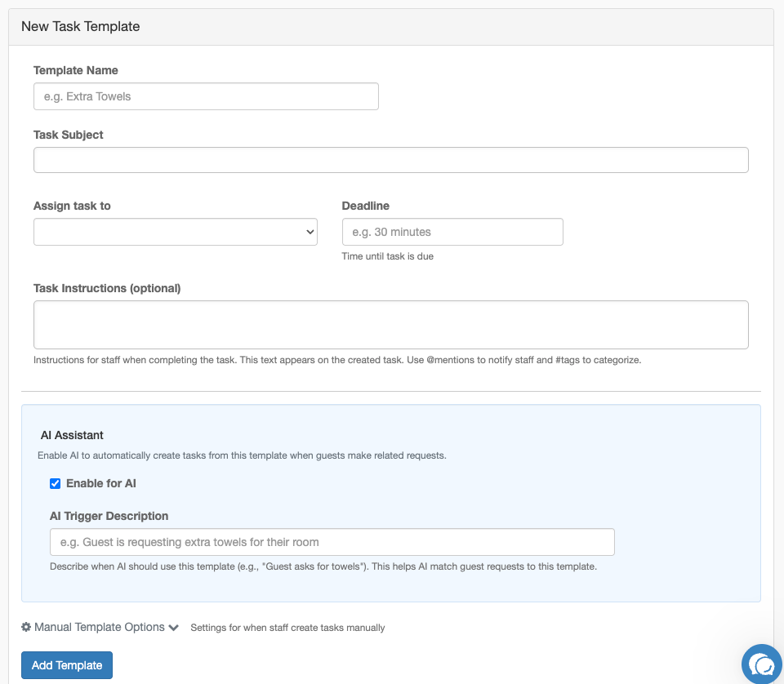This screenshot has height=684, width=784.
Task: Open the 'Assign task to' dropdown
Action: pyautogui.click(x=175, y=232)
